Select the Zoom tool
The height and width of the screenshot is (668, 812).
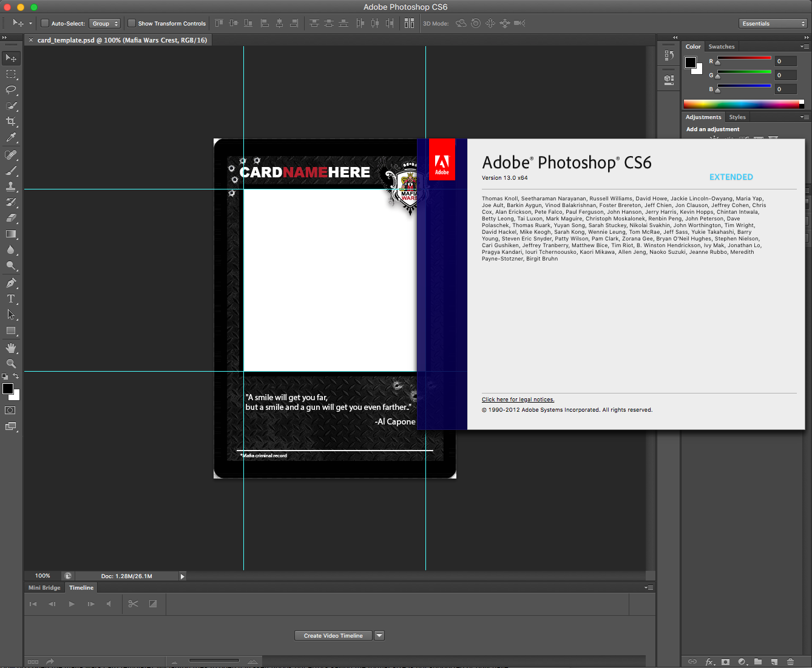[11, 364]
